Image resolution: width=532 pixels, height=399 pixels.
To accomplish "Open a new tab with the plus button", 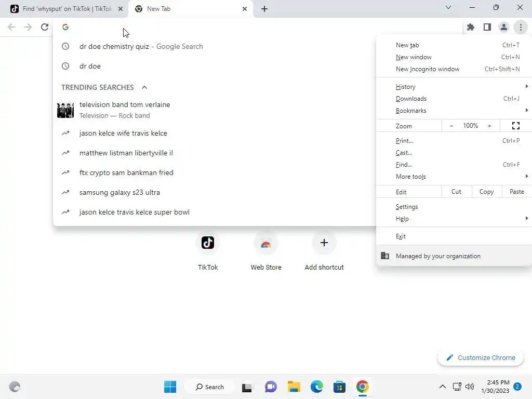I will (x=264, y=9).
